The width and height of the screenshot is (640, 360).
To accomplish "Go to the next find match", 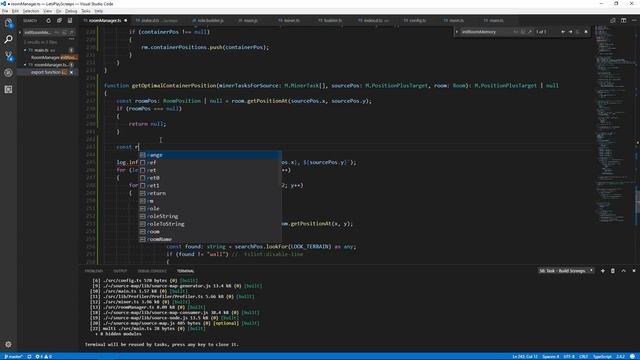I will pos(570,32).
